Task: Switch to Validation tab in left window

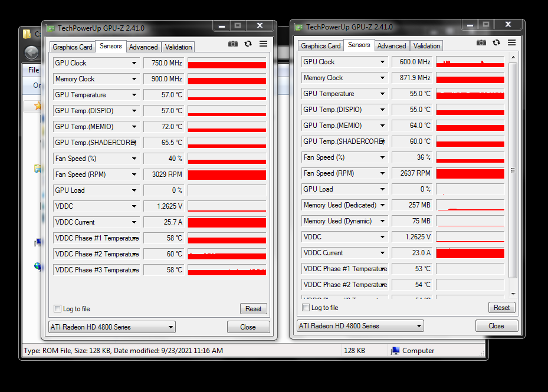Action: (178, 47)
